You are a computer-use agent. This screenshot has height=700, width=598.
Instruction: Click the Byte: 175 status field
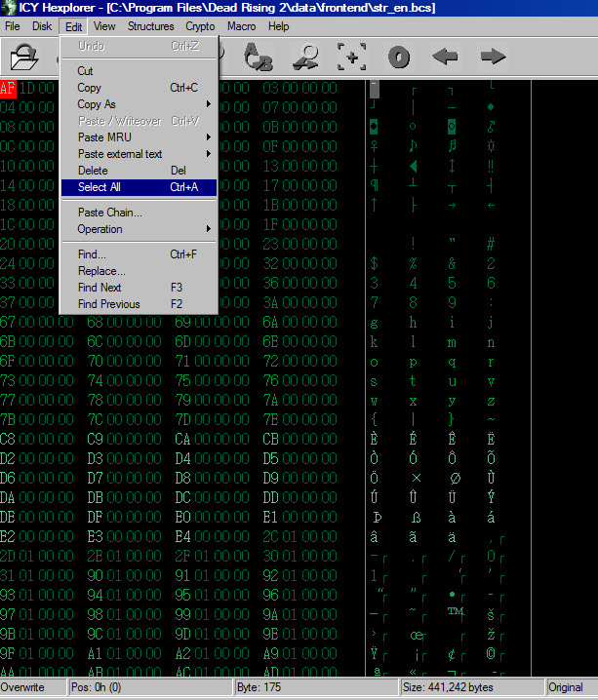(316, 687)
